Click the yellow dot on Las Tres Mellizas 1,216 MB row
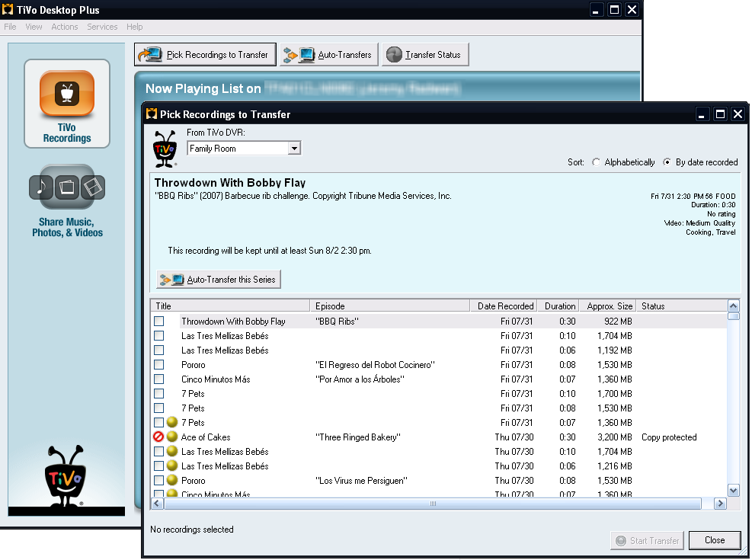The image size is (752, 560). [172, 466]
